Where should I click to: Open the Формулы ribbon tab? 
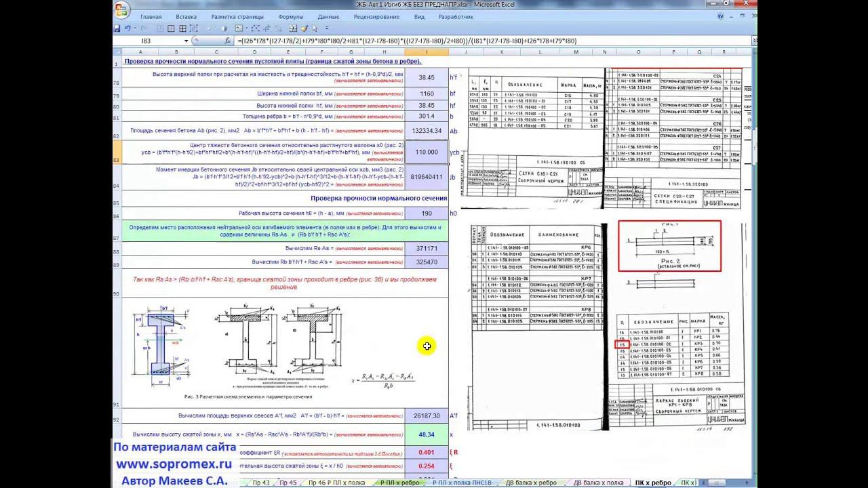coord(290,16)
